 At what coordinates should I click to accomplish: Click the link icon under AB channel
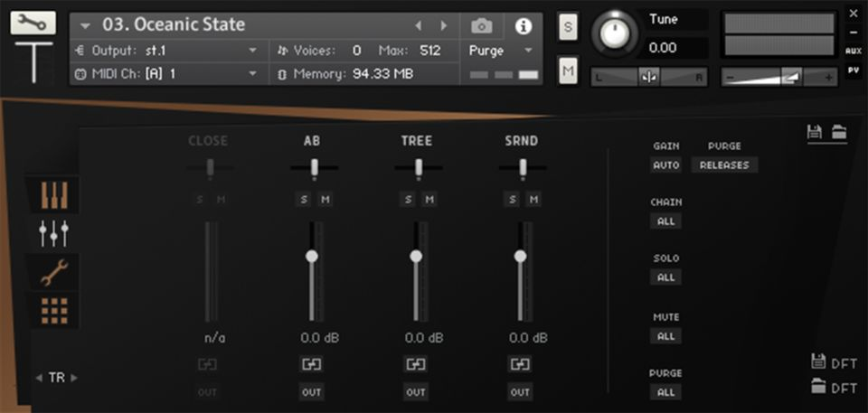[312, 364]
